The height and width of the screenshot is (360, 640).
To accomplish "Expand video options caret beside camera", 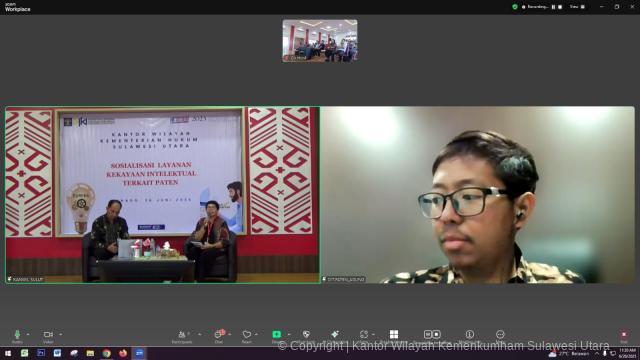I will (61, 335).
